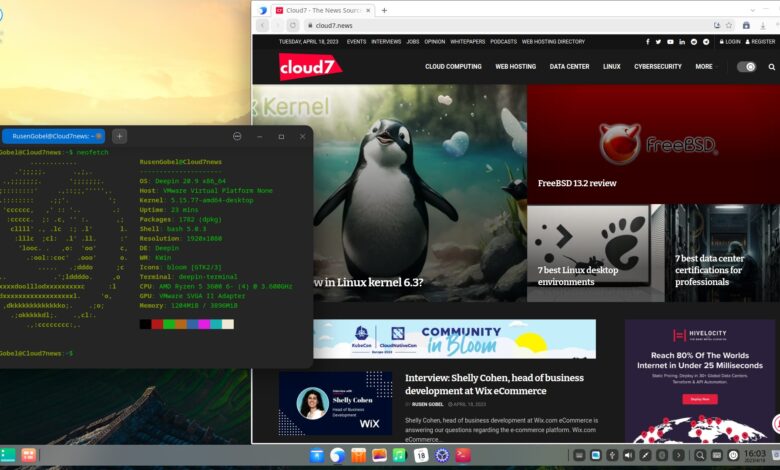Open the terminal icon in the dock

[463, 455]
